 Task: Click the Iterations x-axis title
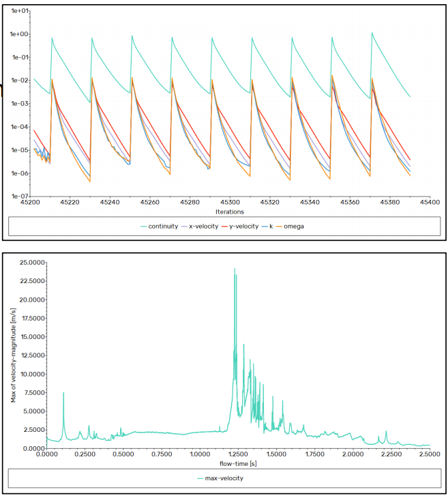tap(229, 212)
